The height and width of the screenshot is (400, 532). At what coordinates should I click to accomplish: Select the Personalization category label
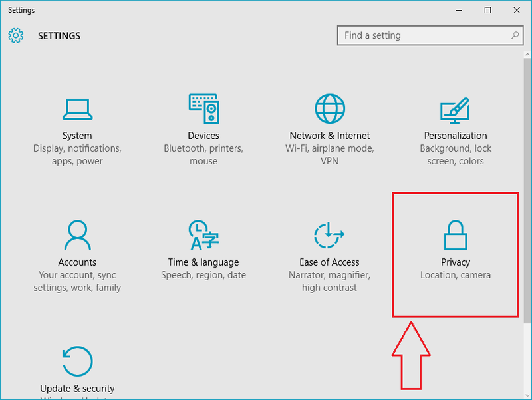456,136
